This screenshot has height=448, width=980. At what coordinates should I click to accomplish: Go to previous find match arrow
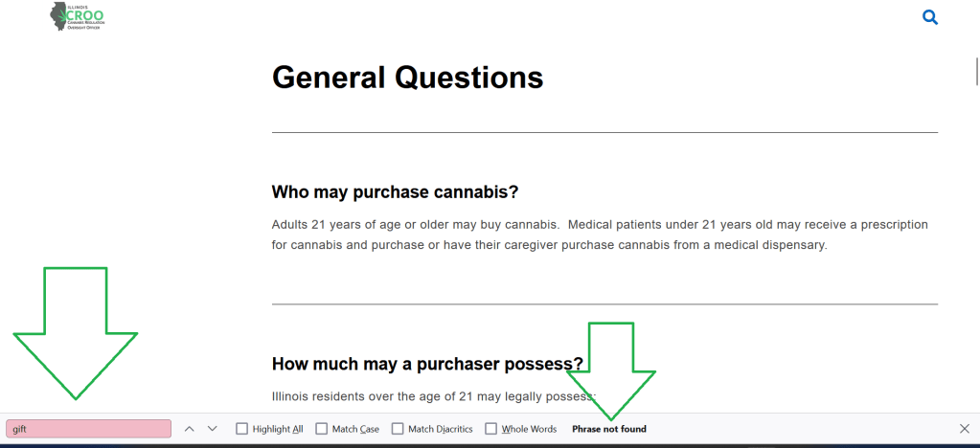point(190,429)
